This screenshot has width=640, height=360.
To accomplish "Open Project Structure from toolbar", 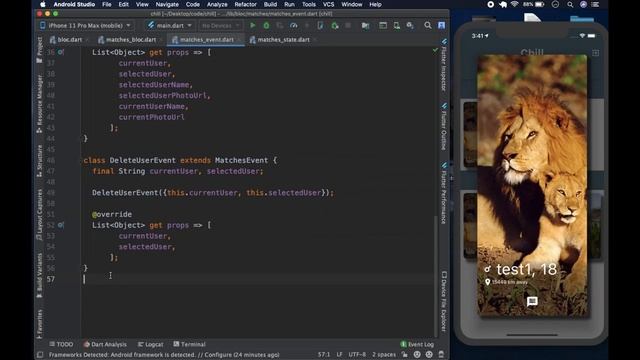I will (365, 25).
